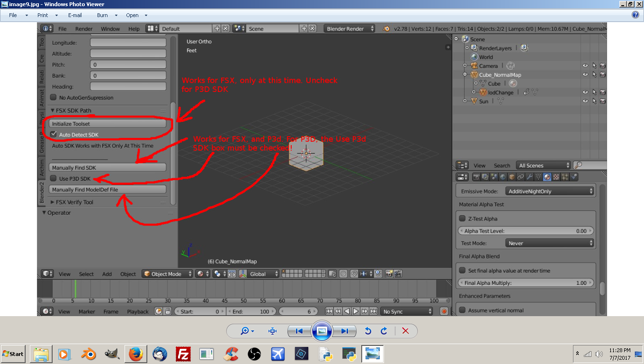The height and width of the screenshot is (364, 644).
Task: Click Next image button in Photo Viewer
Action: coord(344,331)
